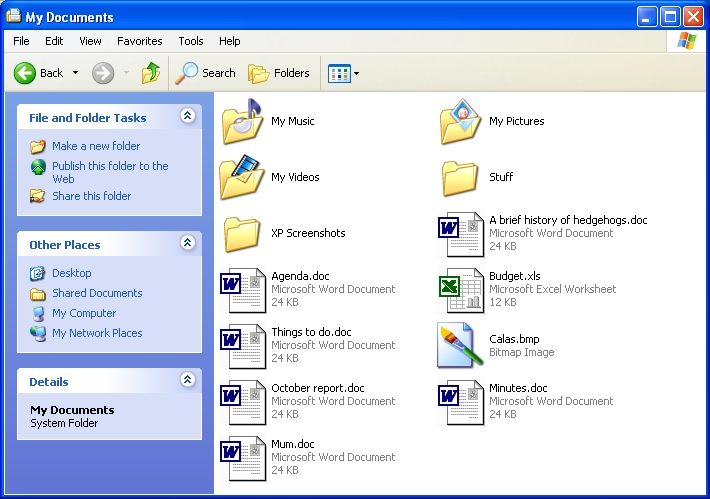Click the Desktop icon in sidebar
The height and width of the screenshot is (499, 710).
[x=38, y=273]
